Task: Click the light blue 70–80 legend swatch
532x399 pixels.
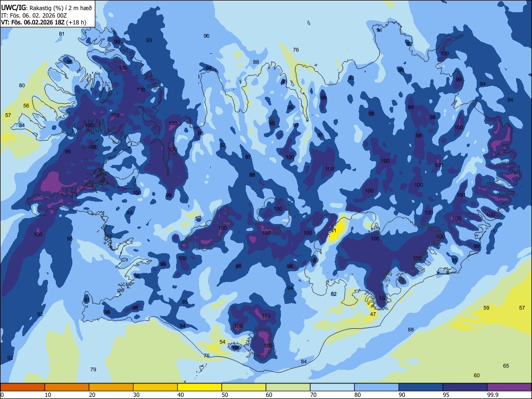Action: click(x=332, y=387)
